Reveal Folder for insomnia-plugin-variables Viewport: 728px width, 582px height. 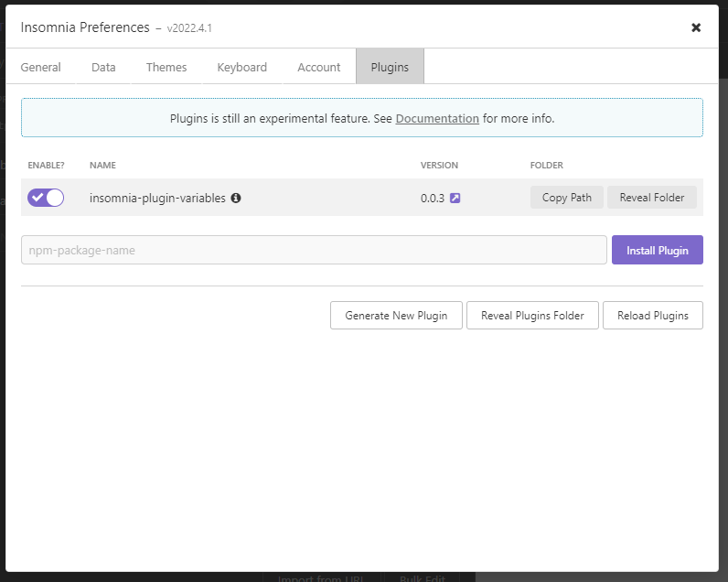[x=652, y=198]
